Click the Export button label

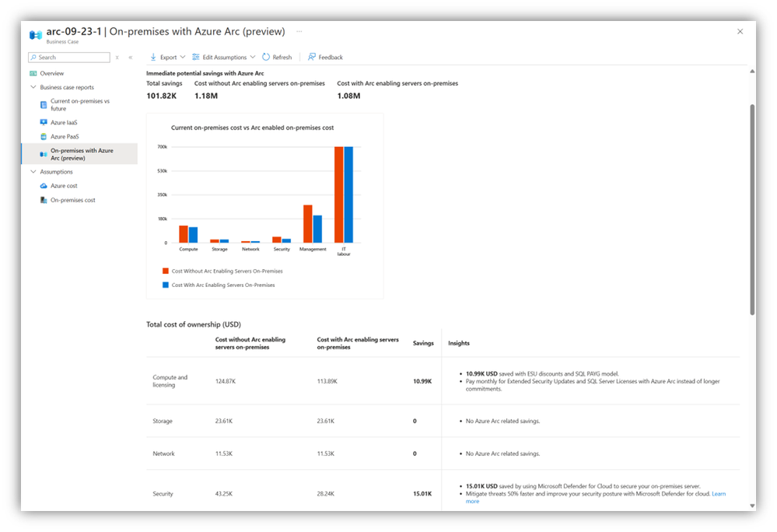tap(169, 58)
